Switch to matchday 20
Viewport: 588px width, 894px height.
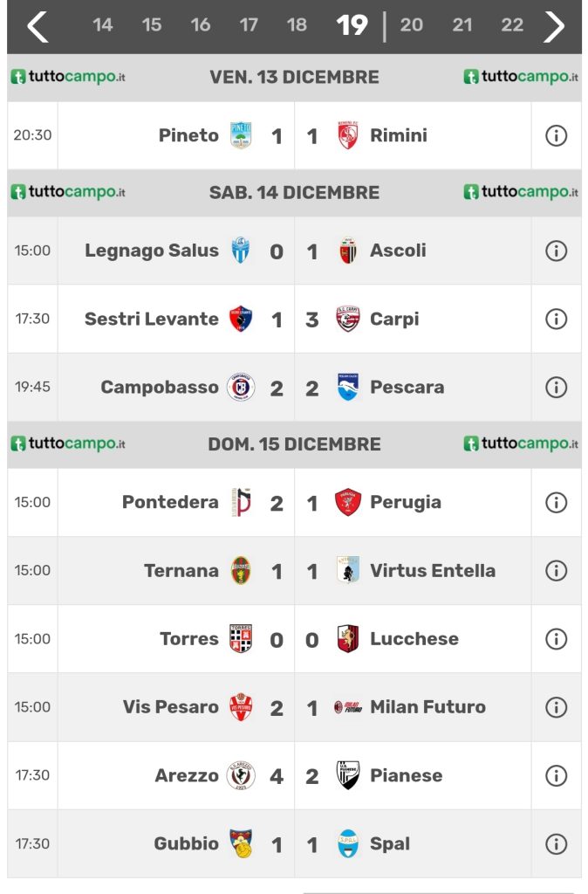[411, 25]
